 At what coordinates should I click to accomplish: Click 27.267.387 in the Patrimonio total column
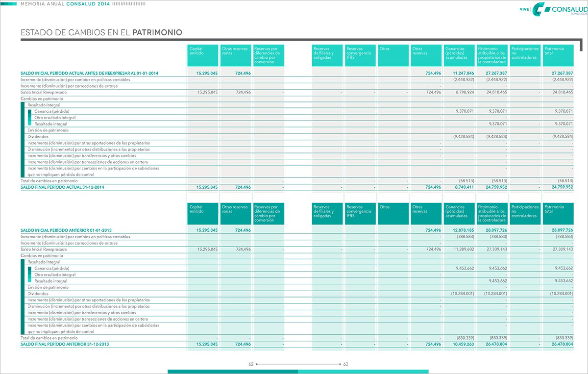563,73
